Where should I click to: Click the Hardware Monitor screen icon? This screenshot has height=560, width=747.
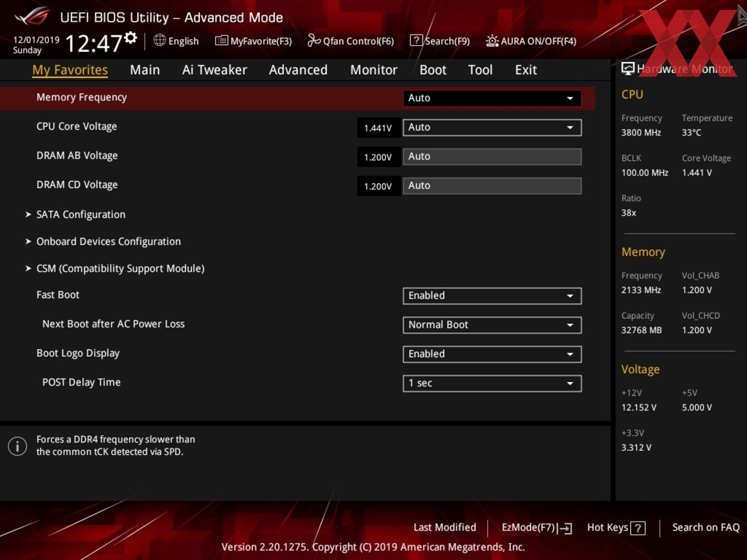pyautogui.click(x=628, y=69)
